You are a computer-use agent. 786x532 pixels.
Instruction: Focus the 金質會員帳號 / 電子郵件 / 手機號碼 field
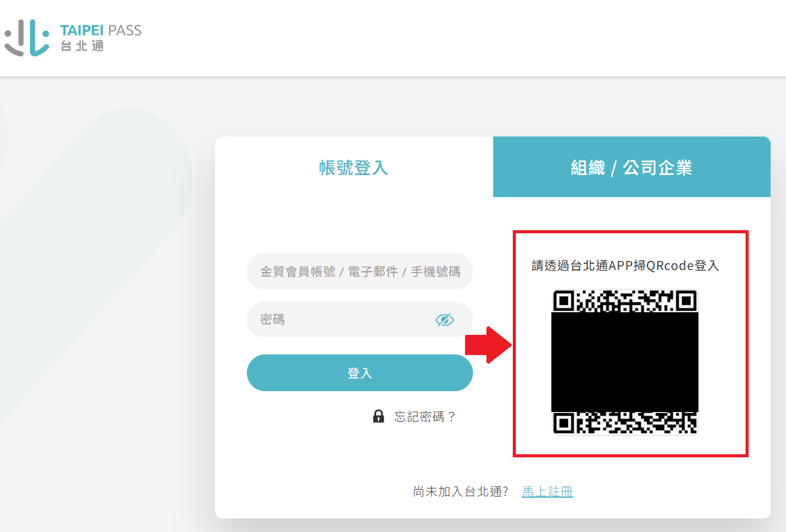coord(360,272)
